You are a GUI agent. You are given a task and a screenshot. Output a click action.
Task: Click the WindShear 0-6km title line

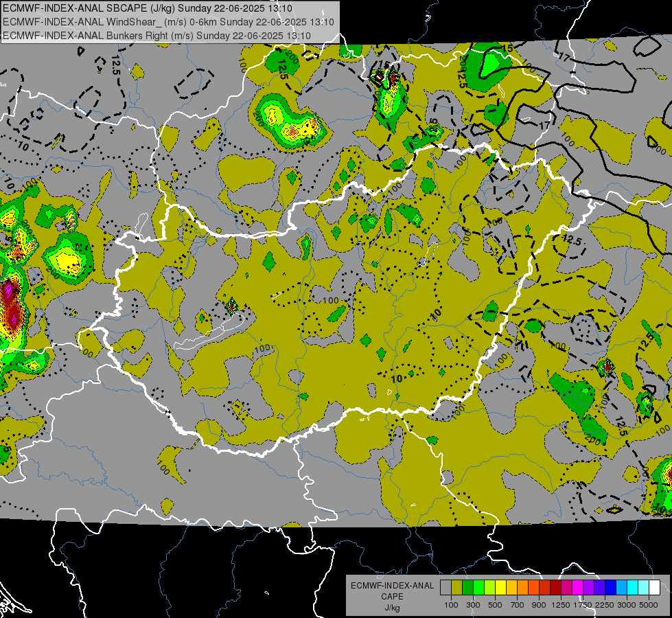click(168, 22)
